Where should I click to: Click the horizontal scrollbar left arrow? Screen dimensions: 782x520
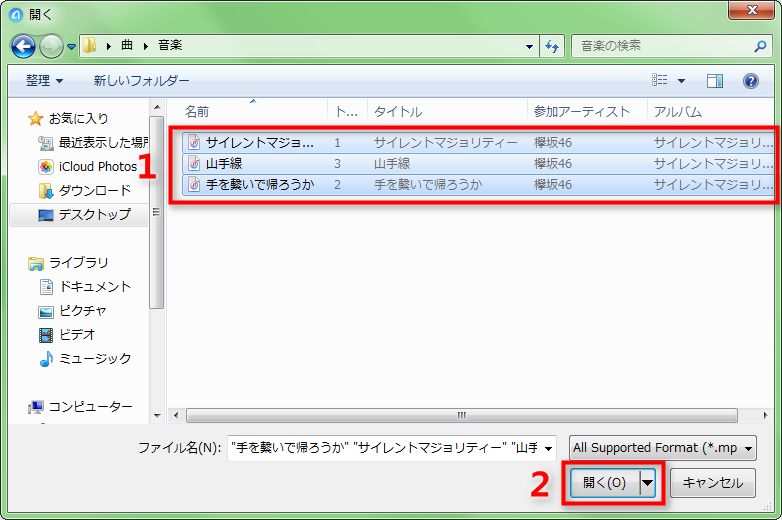click(x=176, y=415)
